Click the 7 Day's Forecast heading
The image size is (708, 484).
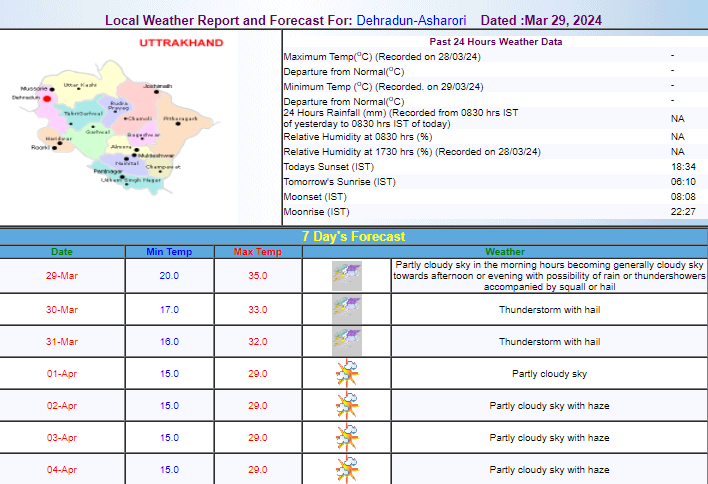point(353,237)
